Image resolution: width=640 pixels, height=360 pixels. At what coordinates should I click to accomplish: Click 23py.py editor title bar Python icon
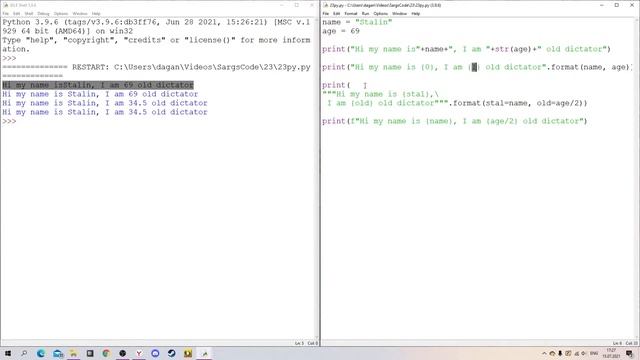tap(325, 5)
